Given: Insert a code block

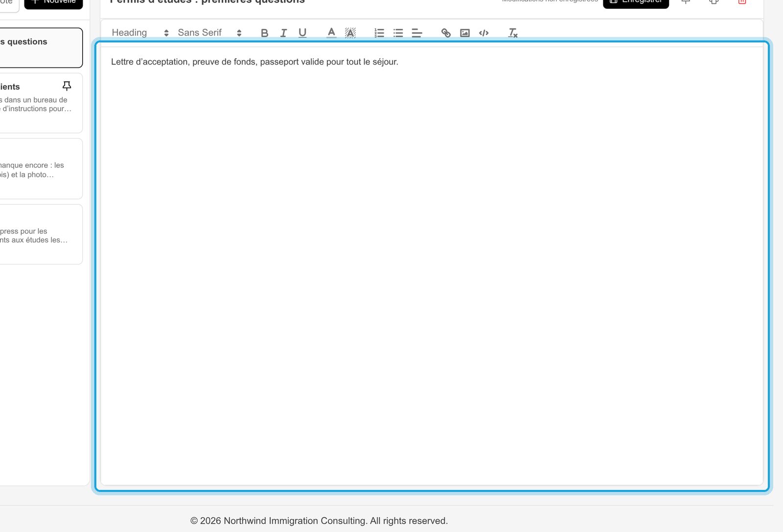Looking at the screenshot, I should [484, 33].
